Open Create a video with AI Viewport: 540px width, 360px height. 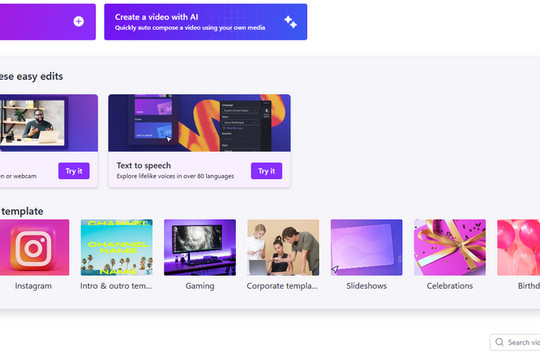click(206, 22)
